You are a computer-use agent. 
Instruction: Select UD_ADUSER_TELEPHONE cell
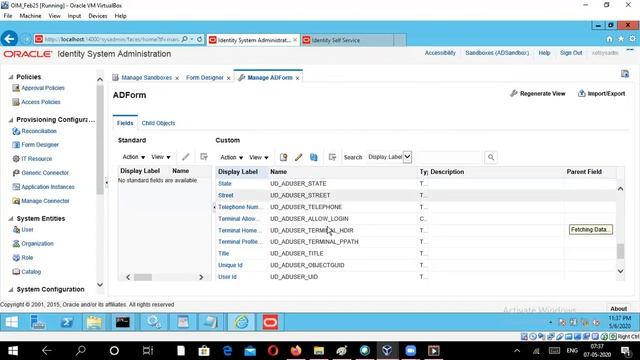[306, 207]
